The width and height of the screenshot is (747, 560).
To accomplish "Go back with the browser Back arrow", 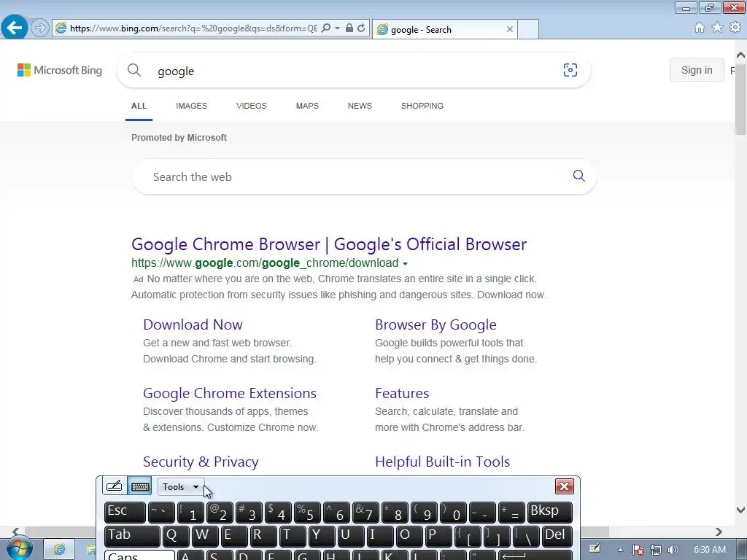I will click(15, 28).
